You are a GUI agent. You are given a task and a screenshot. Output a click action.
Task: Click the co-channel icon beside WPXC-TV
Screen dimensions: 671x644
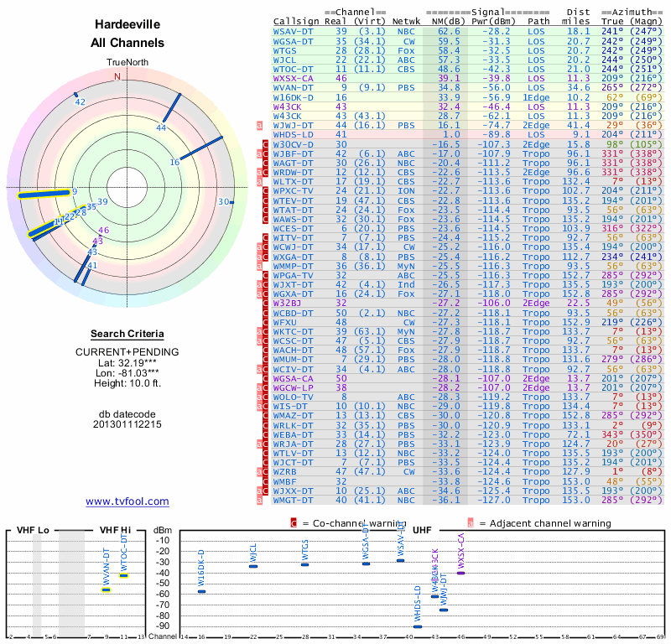tap(265, 191)
